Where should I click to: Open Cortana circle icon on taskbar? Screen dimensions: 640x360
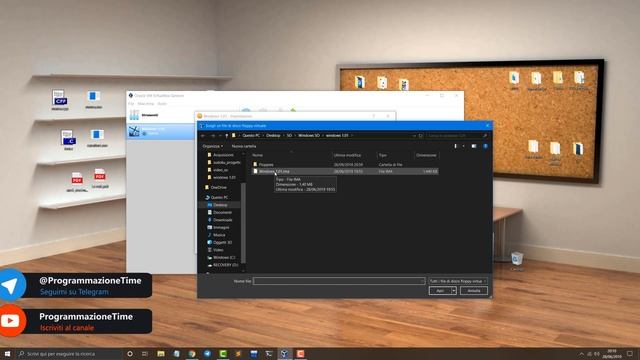130,353
